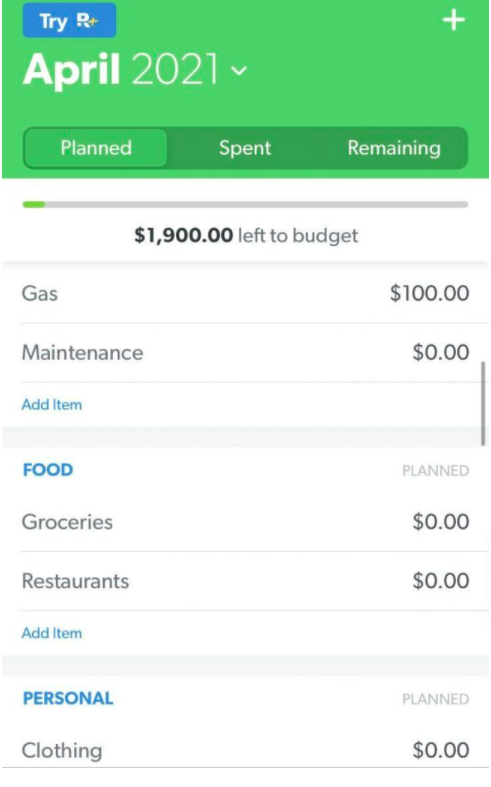Toggle PLANNED label in the PERSONAL section
The height and width of the screenshot is (787, 491).
click(x=436, y=699)
